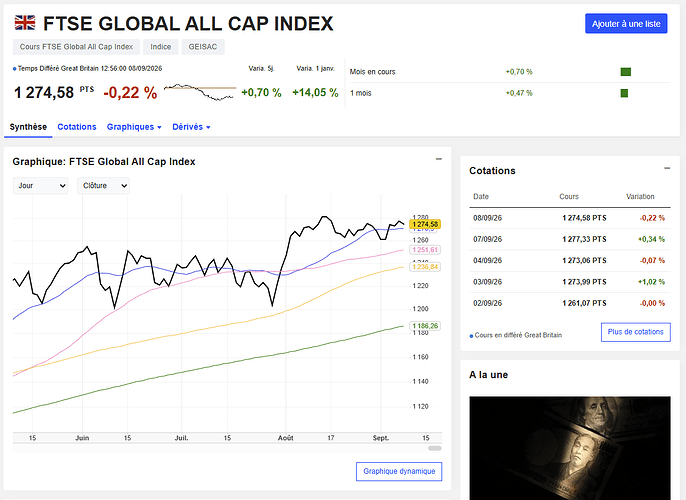Click the green square for 1 mois

click(x=624, y=93)
